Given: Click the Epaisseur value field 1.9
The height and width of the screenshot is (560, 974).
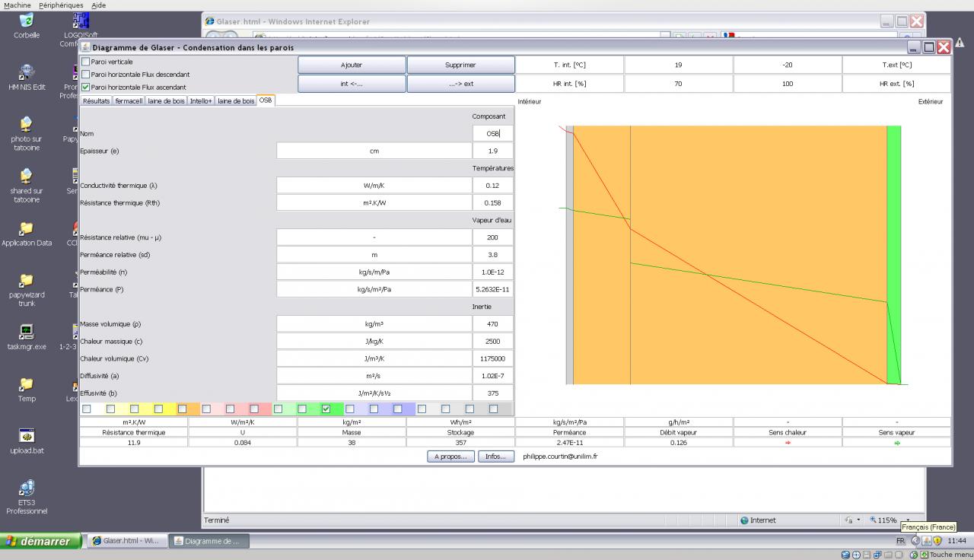Looking at the screenshot, I should click(492, 151).
